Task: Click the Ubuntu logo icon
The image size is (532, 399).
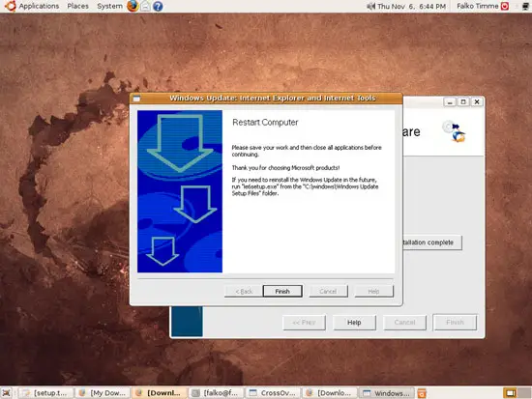Action: click(x=10, y=6)
